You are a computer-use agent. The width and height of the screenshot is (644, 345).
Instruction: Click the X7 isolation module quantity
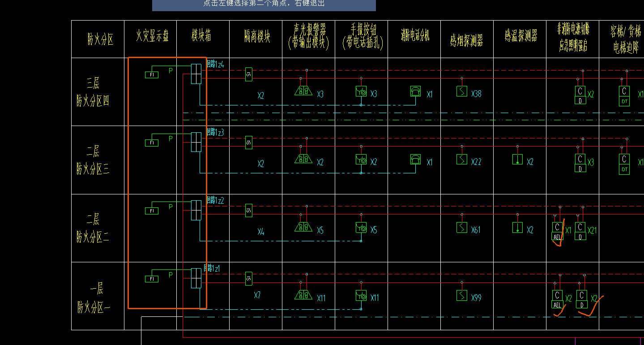[257, 295]
